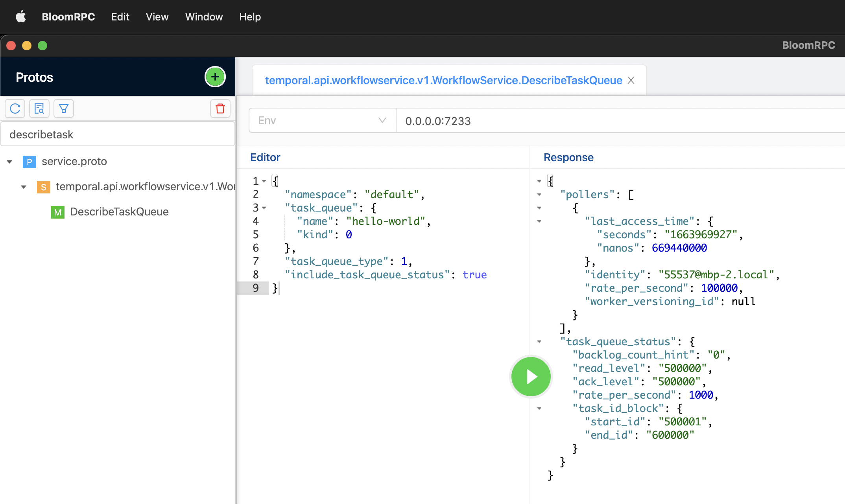Open the Window menu

click(204, 17)
